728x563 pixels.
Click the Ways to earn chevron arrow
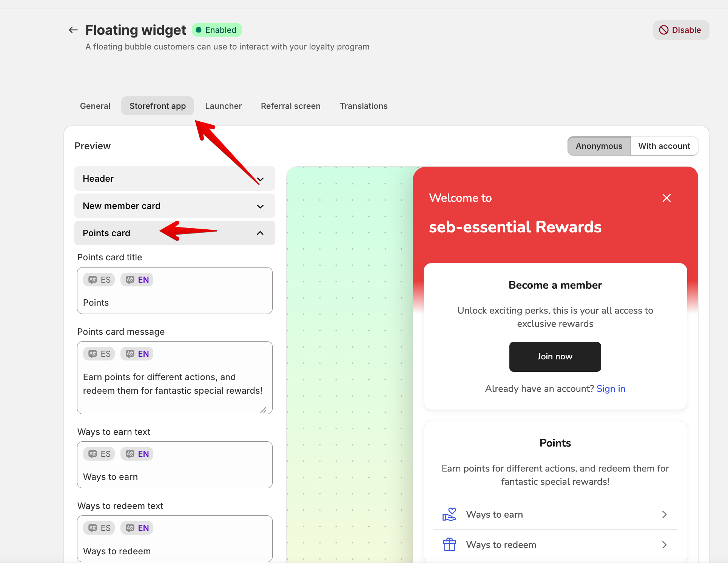tap(665, 514)
